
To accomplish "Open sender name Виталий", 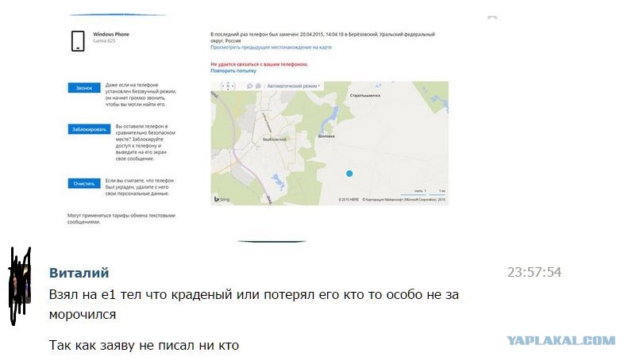I will (79, 273).
